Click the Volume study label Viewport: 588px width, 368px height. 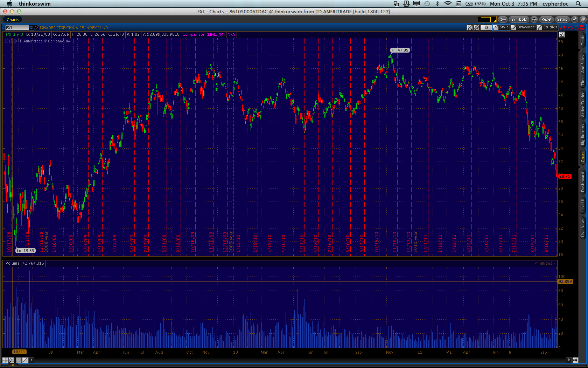click(13, 263)
